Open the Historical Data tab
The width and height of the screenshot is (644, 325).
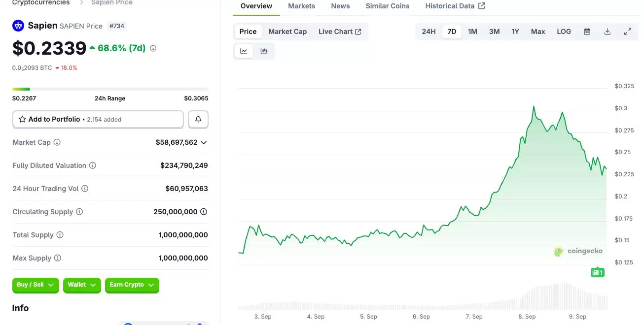pyautogui.click(x=450, y=6)
